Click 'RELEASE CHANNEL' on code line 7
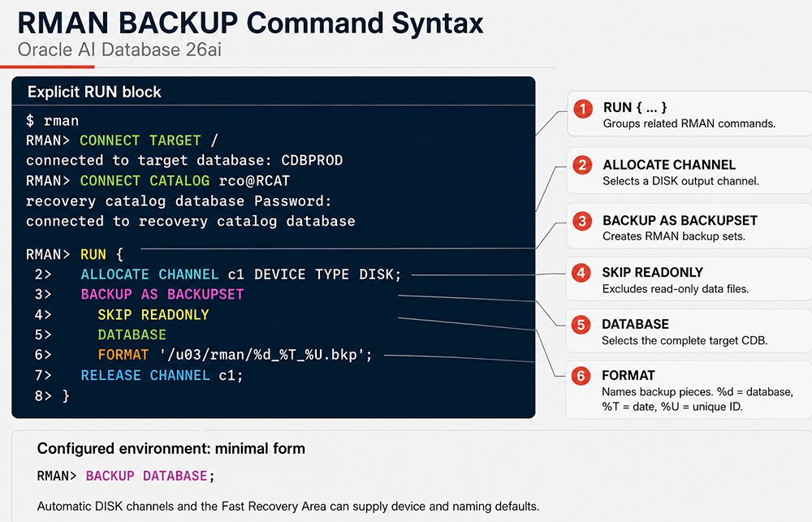The width and height of the screenshot is (812, 522). pyautogui.click(x=145, y=376)
